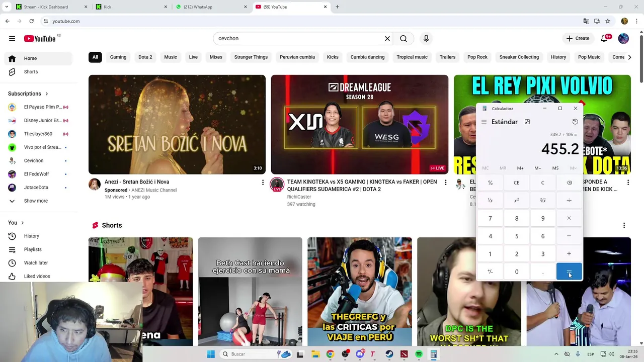Open Theslayer360 subscription channel
Viewport: 644px width, 362px height.
(x=38, y=134)
